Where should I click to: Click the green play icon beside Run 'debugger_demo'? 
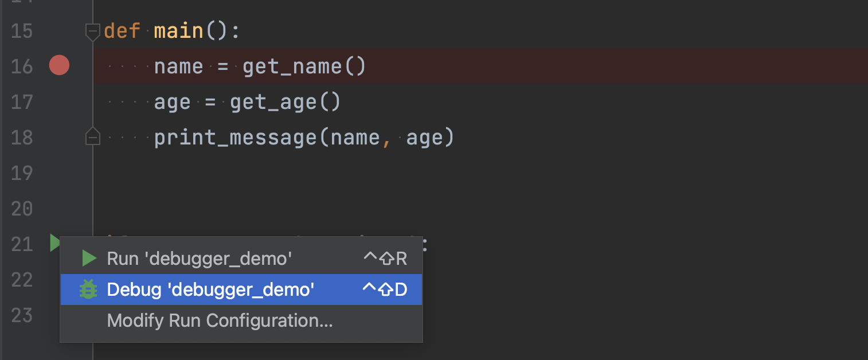tap(89, 257)
